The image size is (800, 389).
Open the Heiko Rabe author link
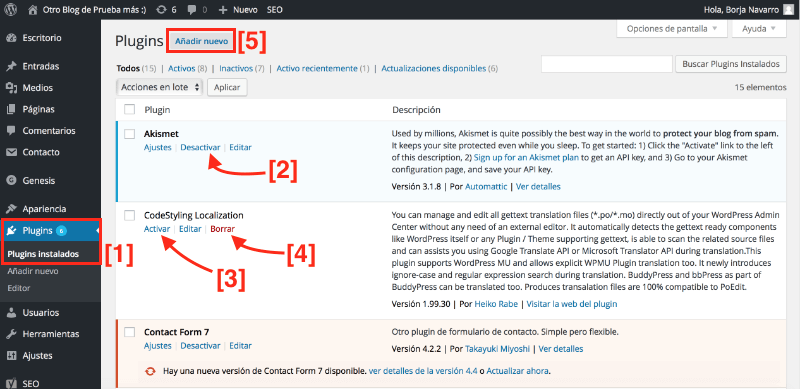tap(496, 304)
